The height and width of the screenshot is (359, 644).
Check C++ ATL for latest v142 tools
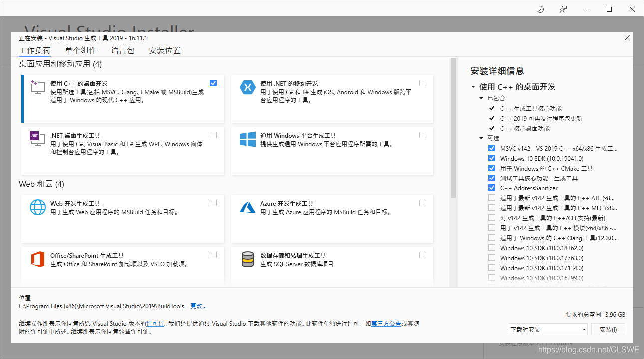[492, 198]
